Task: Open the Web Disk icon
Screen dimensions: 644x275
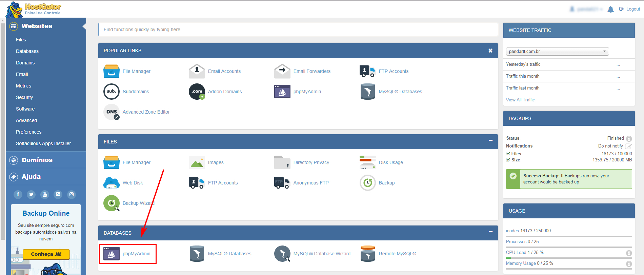Action: (x=112, y=183)
